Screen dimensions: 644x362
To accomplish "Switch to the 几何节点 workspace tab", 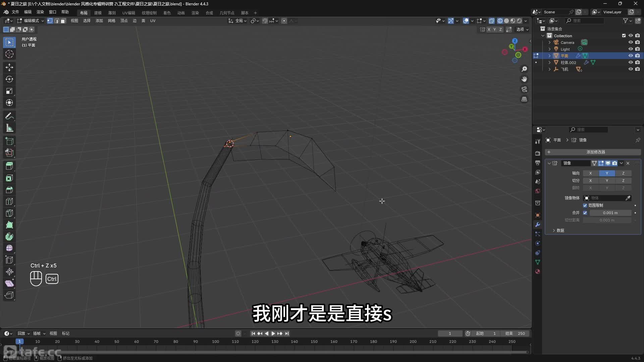I will 227,13.
